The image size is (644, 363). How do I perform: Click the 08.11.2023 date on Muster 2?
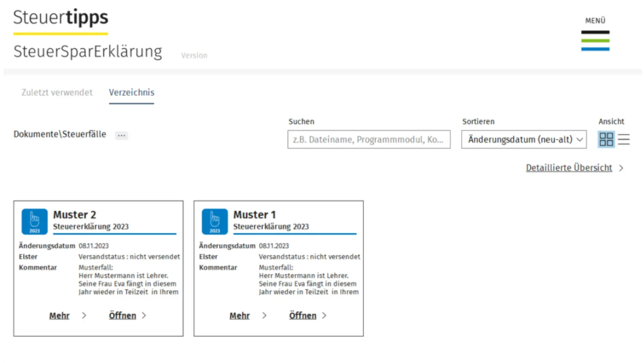pos(94,246)
